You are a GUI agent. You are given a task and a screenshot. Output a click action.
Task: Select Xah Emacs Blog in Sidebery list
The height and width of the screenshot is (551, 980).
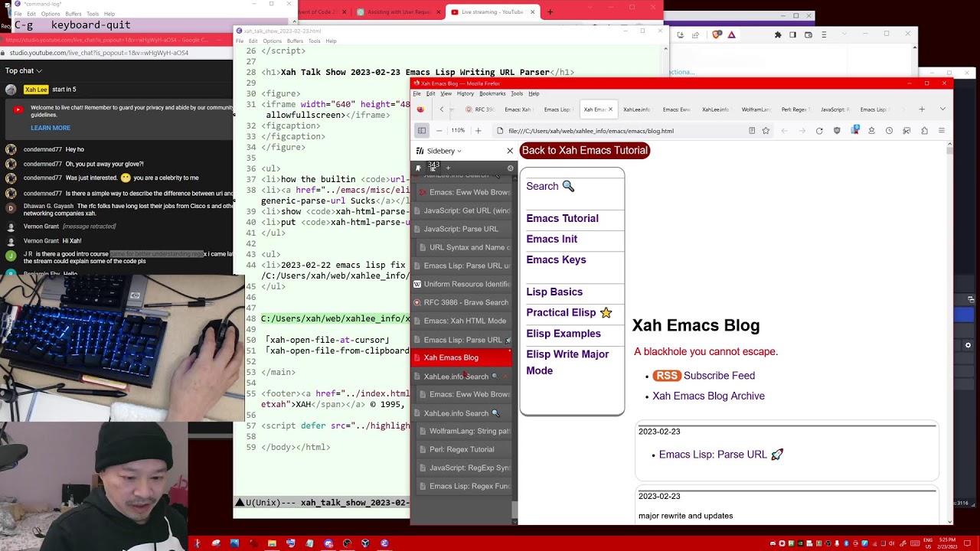[x=462, y=357]
